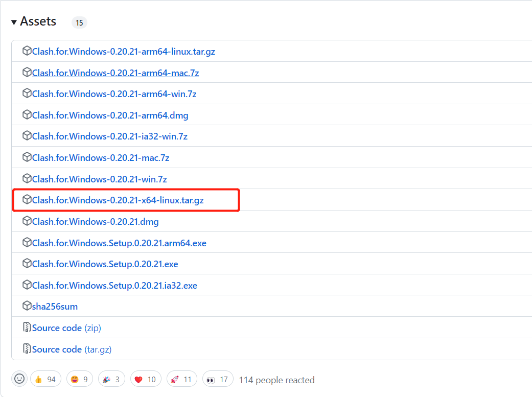Open Clash.for.Windows-0.20.21-mac.7z asset

click(x=101, y=158)
